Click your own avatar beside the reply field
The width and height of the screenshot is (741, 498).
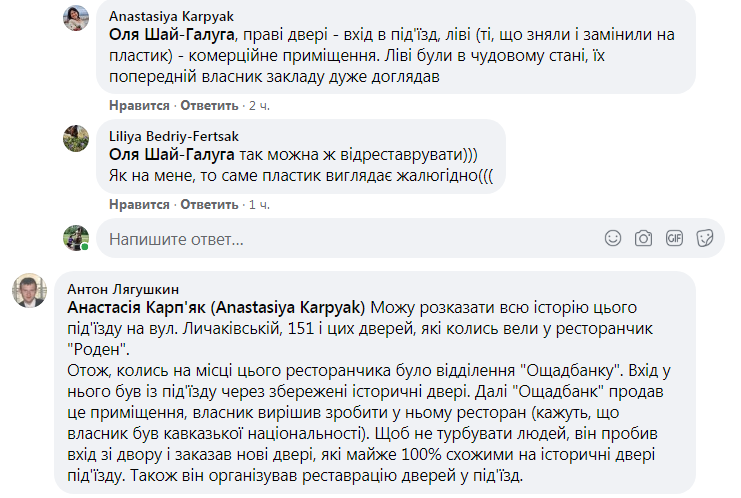point(77,239)
